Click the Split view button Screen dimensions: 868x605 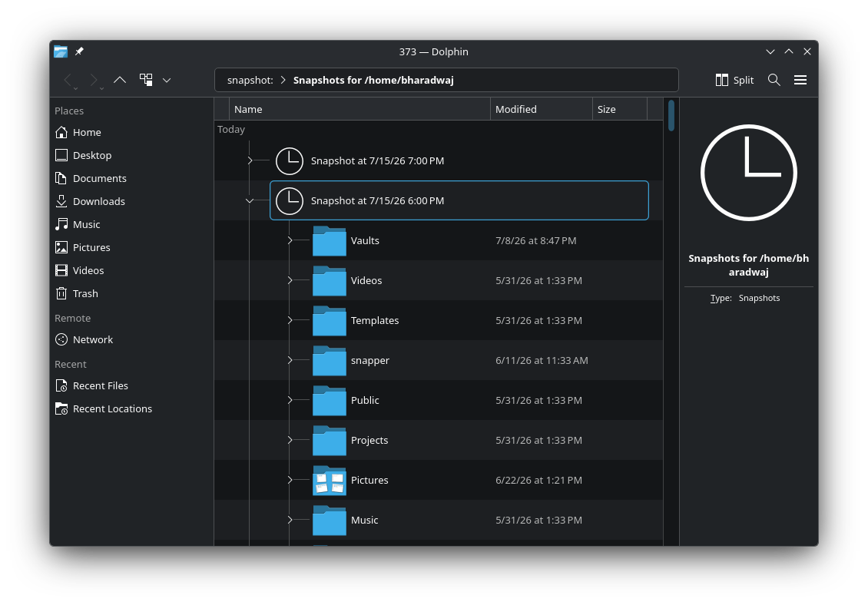734,81
